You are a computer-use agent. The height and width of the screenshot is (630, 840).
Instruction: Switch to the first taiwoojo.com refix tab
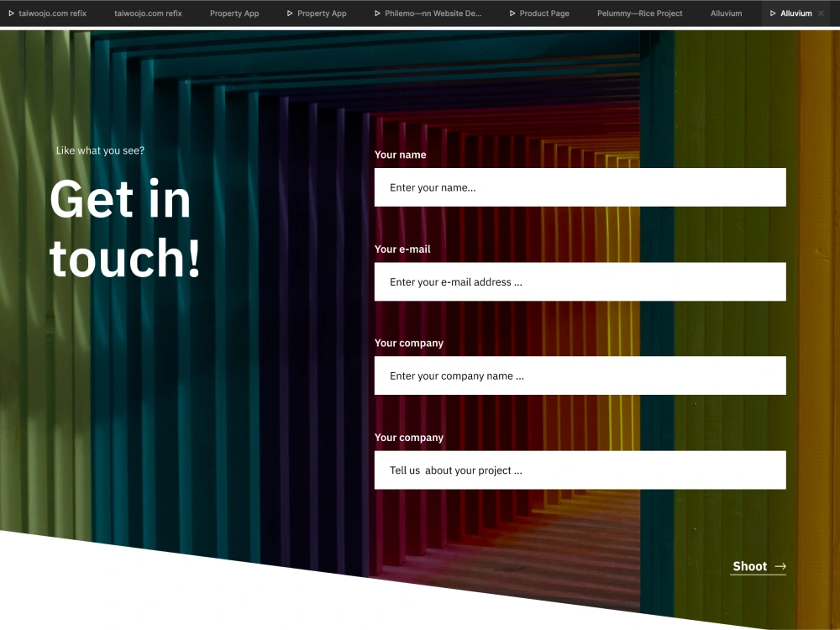[52, 13]
